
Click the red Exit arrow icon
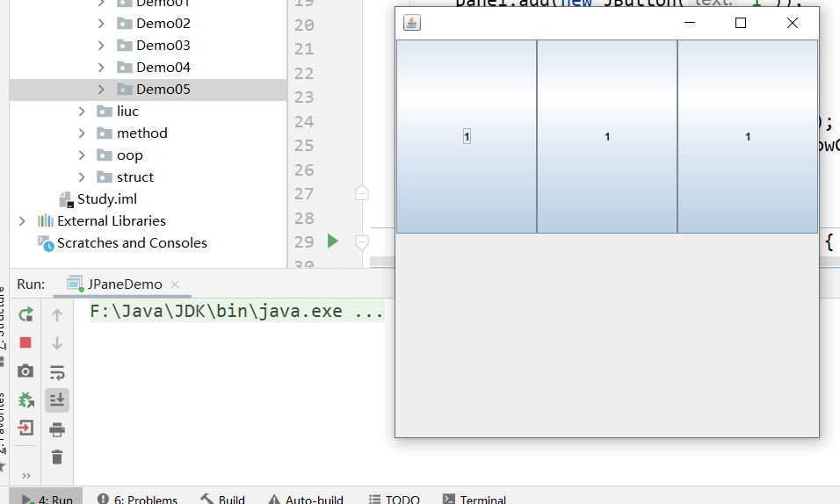pyautogui.click(x=25, y=428)
